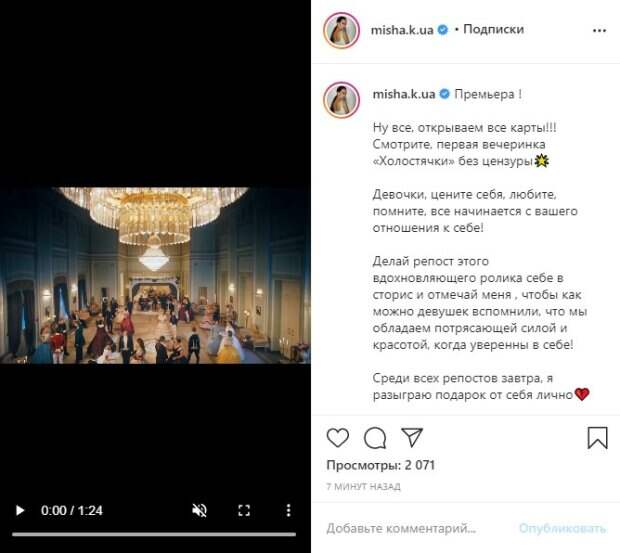The height and width of the screenshot is (553, 620).
Task: Seek on the video progress bar
Action: pos(154,534)
